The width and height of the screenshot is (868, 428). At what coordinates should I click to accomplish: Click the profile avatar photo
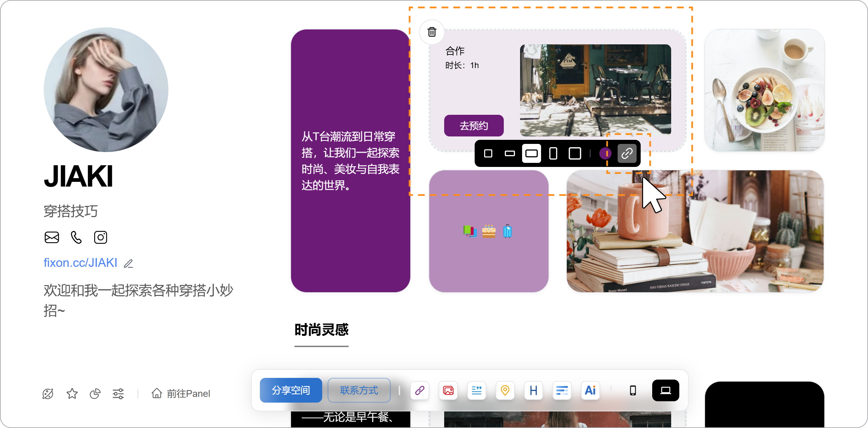pos(106,90)
